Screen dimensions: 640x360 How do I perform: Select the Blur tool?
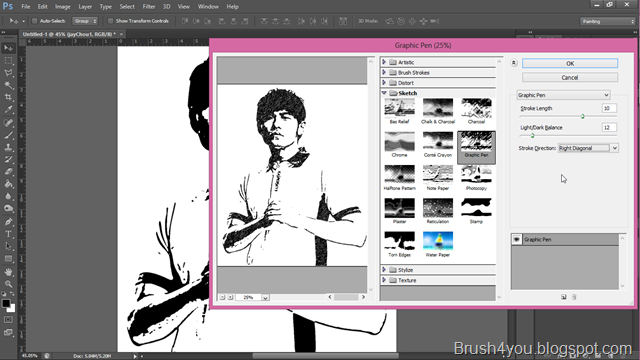[x=8, y=196]
